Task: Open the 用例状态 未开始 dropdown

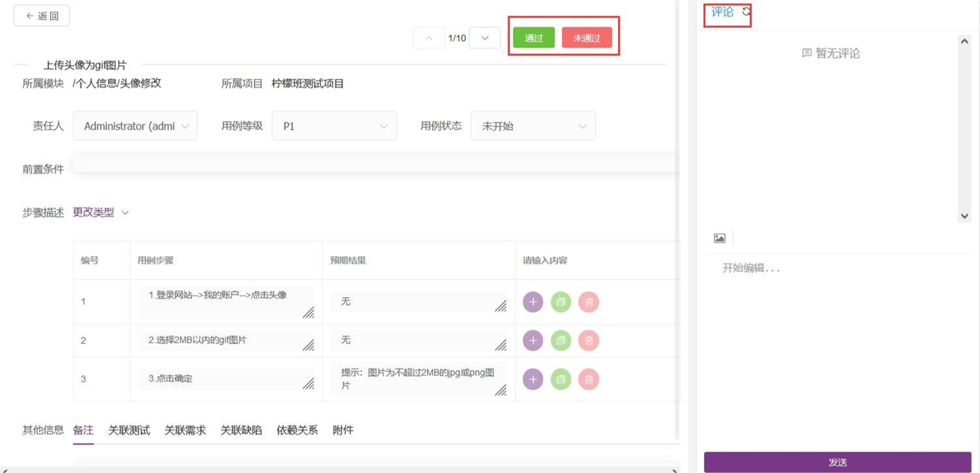Action: pos(533,126)
